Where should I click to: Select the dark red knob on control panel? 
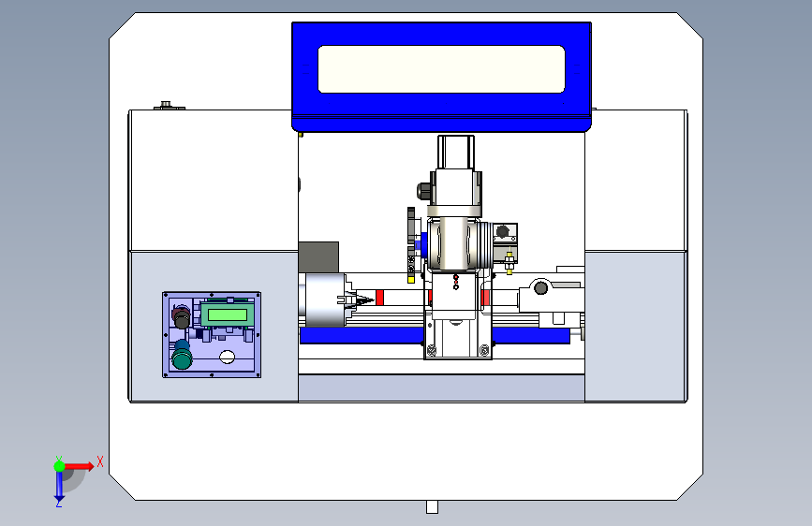tap(182, 316)
